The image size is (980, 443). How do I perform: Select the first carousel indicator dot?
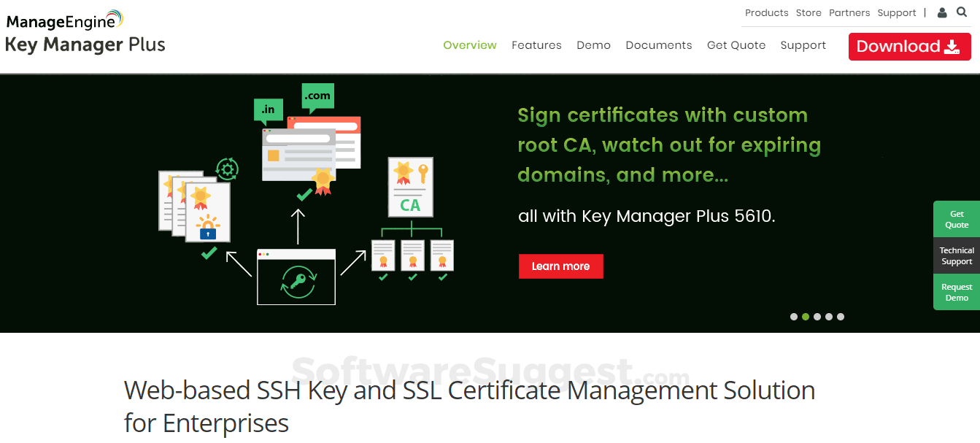[x=794, y=317]
